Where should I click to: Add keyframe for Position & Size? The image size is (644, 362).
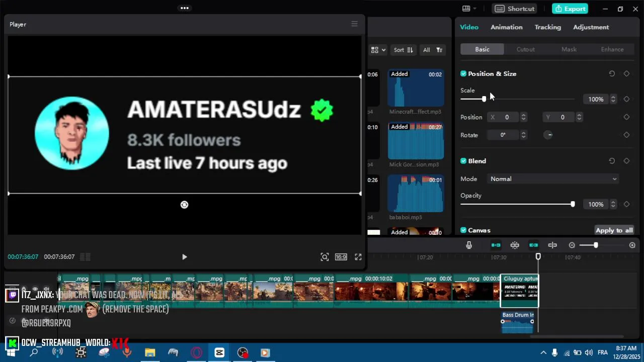point(626,73)
